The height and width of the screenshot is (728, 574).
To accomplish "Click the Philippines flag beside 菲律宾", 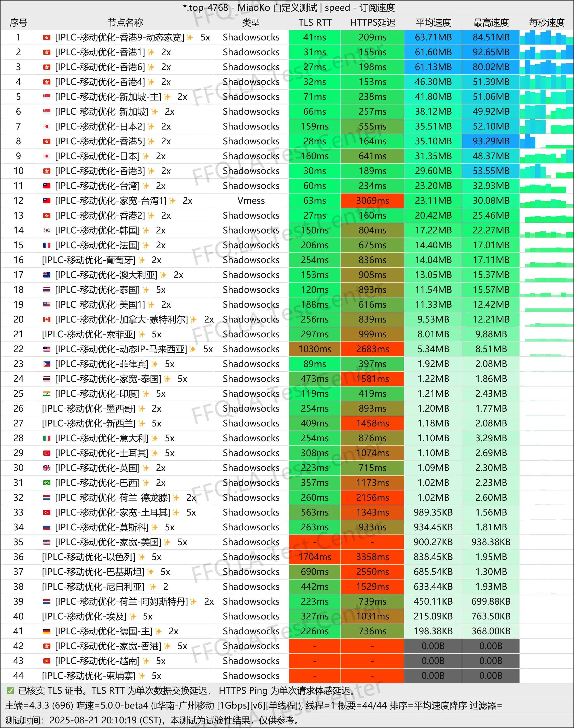I will click(x=47, y=364).
